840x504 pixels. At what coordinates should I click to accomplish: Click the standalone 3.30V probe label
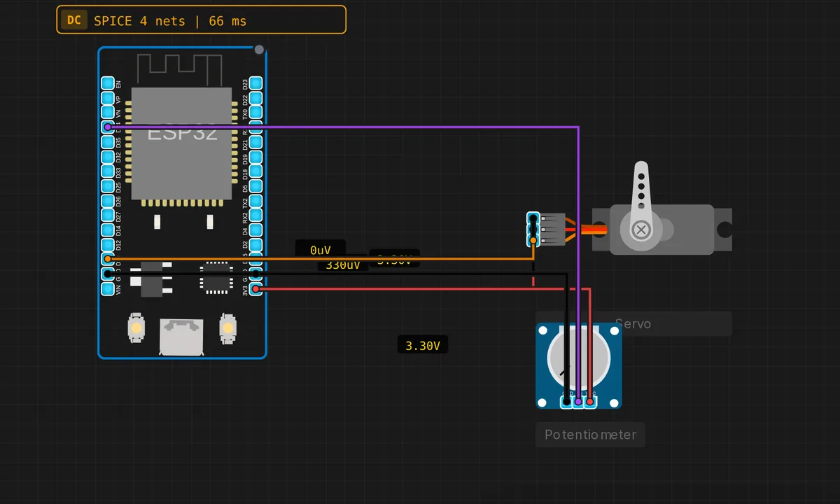pyautogui.click(x=423, y=345)
